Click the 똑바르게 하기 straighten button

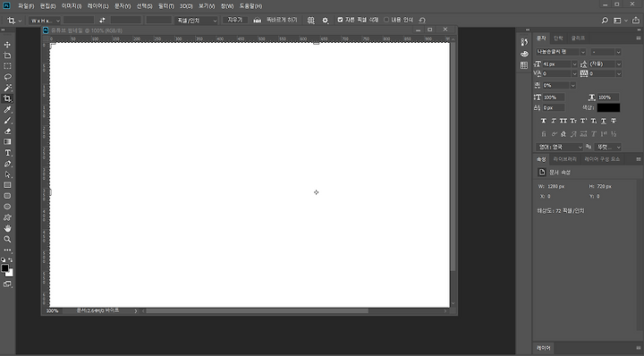pos(275,20)
